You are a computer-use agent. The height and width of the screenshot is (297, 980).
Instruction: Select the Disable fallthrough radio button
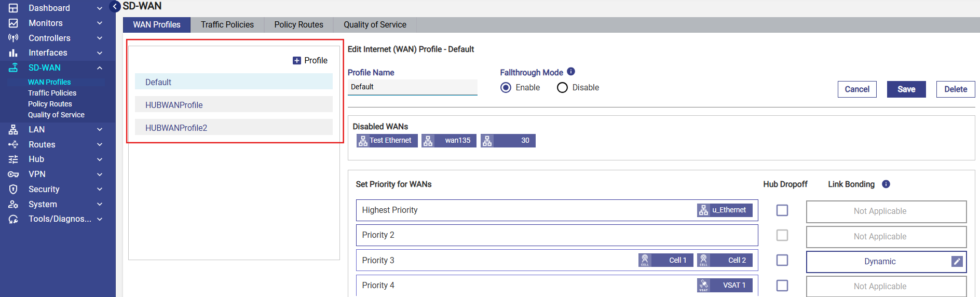[x=562, y=88]
